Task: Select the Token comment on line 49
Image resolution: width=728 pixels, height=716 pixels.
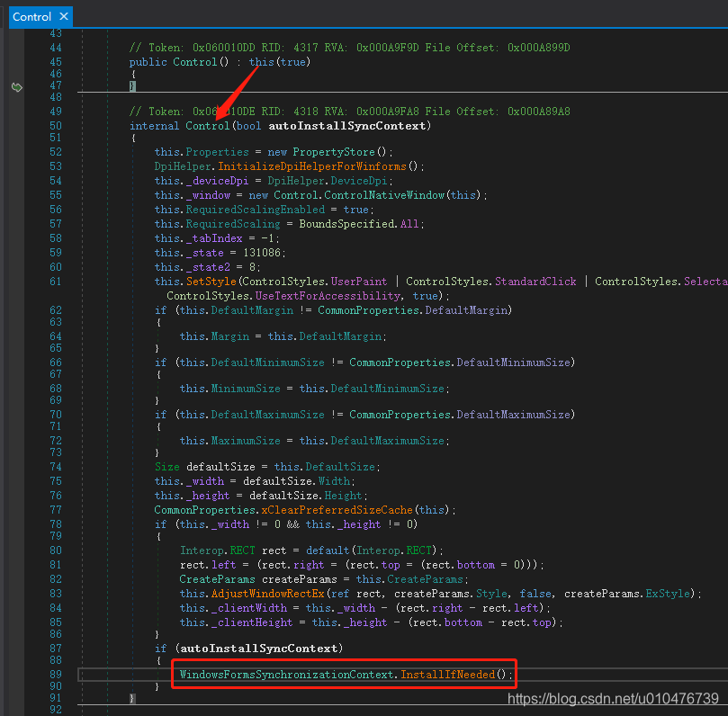Action: click(x=349, y=112)
